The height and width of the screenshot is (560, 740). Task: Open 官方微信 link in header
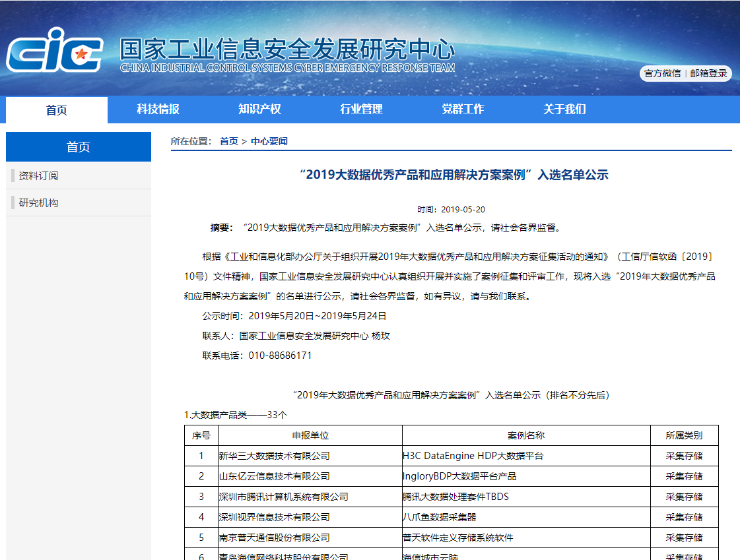(x=662, y=73)
